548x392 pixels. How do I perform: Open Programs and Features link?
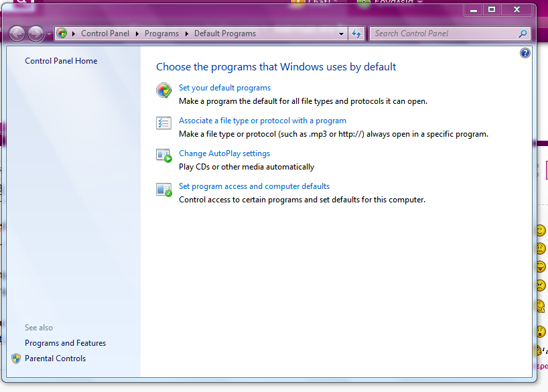point(66,343)
